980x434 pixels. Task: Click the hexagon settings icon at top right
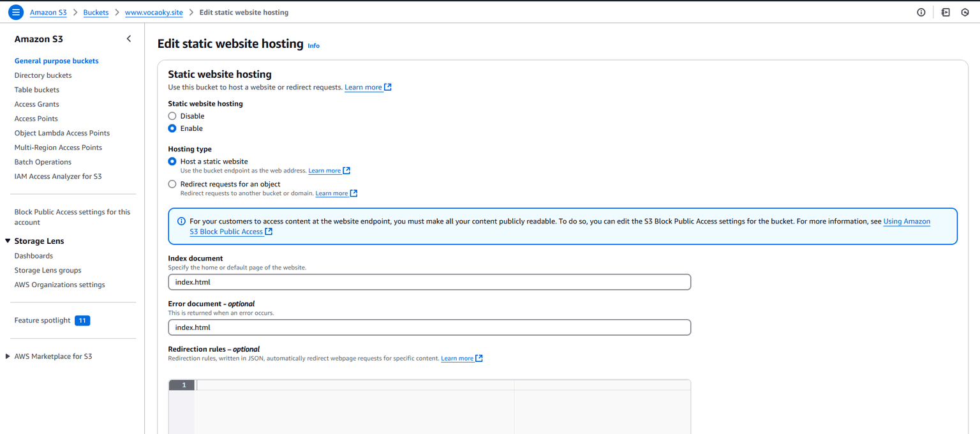pyautogui.click(x=965, y=12)
